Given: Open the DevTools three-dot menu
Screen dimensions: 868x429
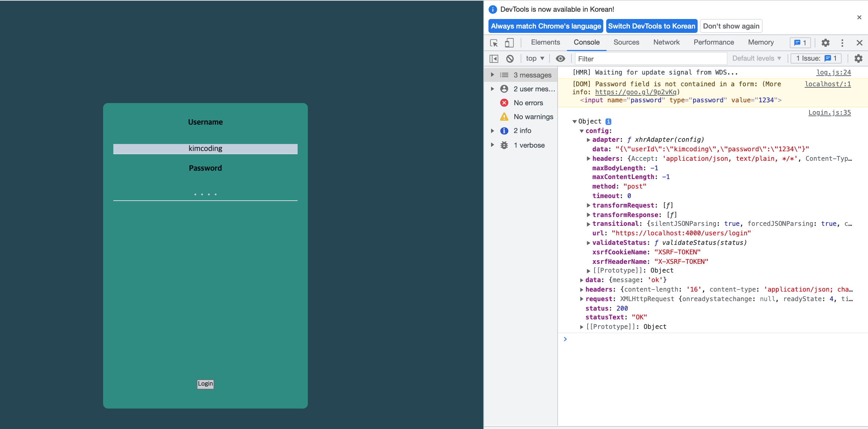Looking at the screenshot, I should (842, 43).
